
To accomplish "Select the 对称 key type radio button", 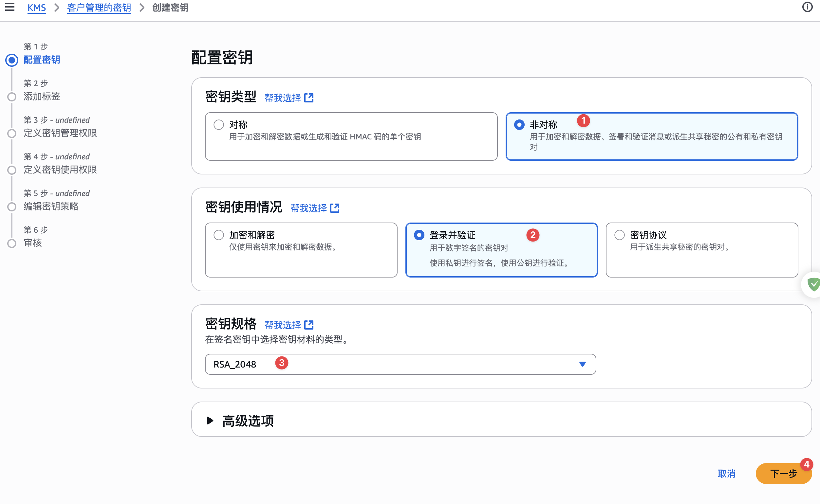I will (219, 124).
